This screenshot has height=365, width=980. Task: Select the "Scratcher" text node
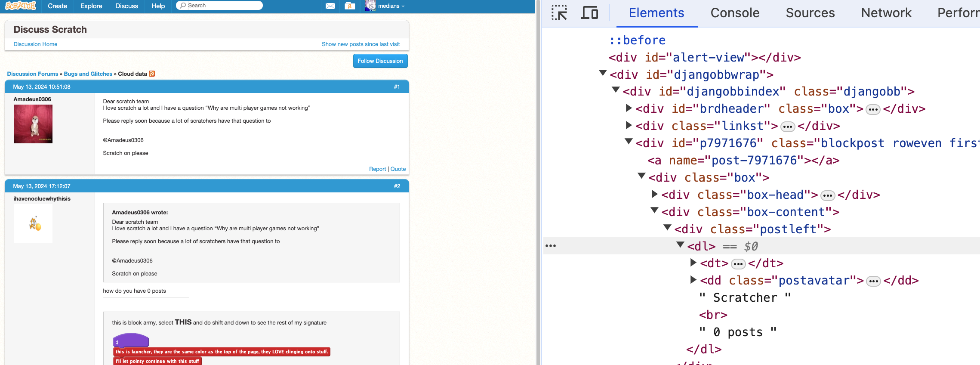745,298
